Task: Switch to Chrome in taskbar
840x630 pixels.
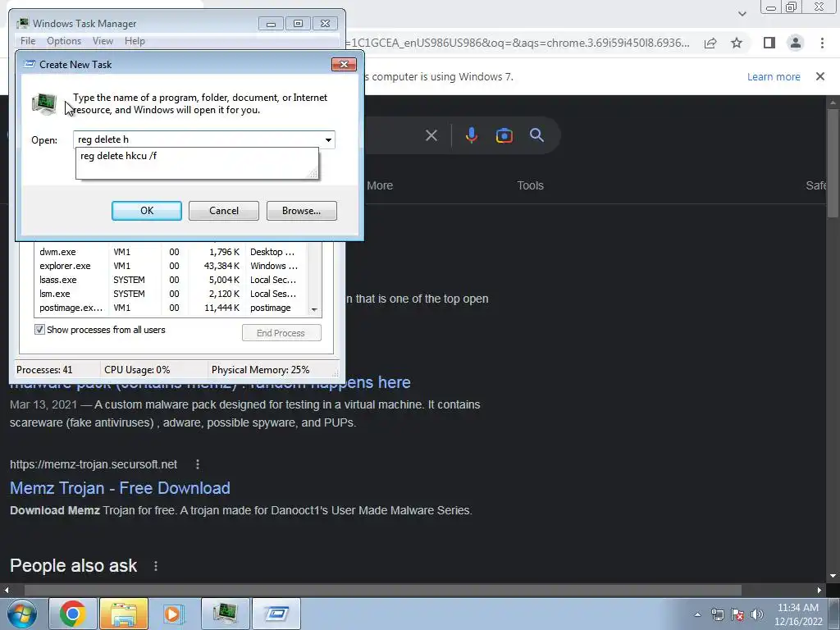Action: [73, 614]
